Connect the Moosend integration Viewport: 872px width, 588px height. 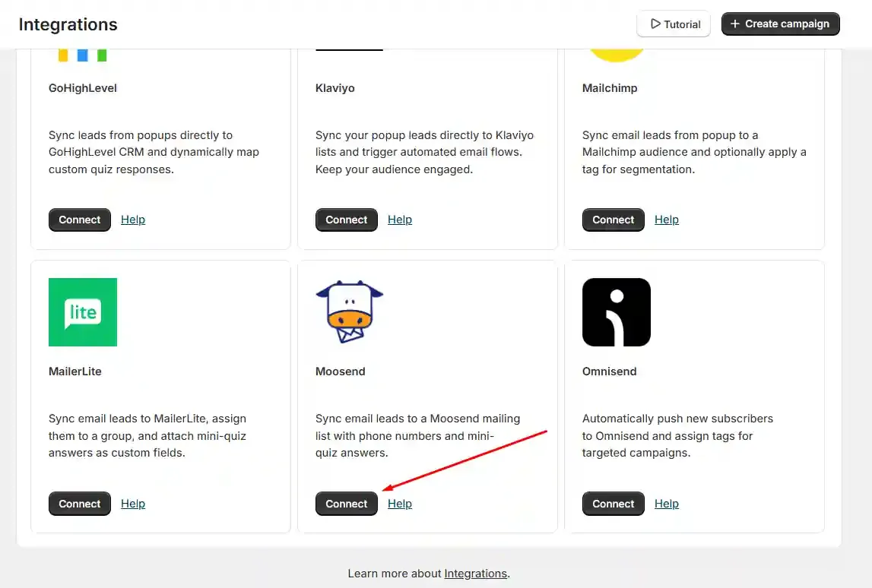click(347, 504)
